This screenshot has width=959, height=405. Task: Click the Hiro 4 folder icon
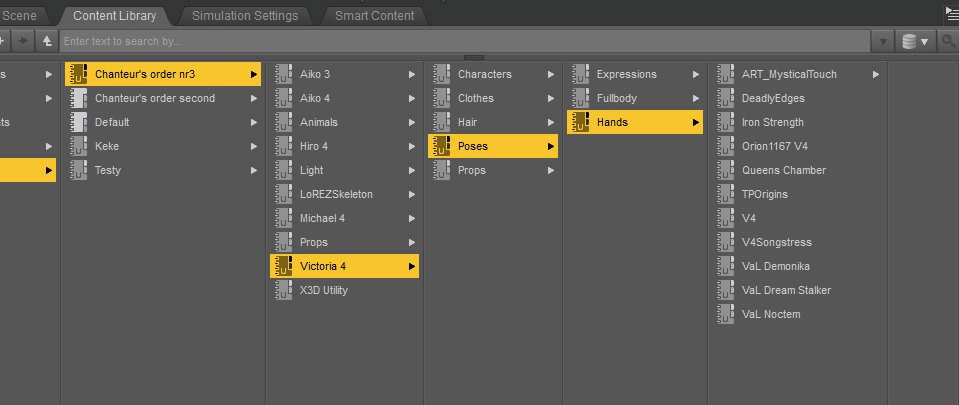click(284, 146)
